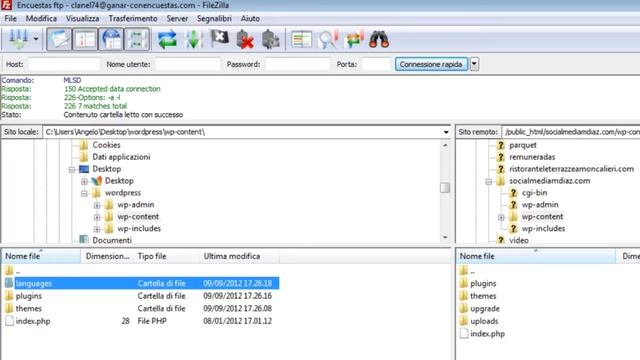Click the Nome utente input field
This screenshot has height=360, width=640.
coord(188,64)
